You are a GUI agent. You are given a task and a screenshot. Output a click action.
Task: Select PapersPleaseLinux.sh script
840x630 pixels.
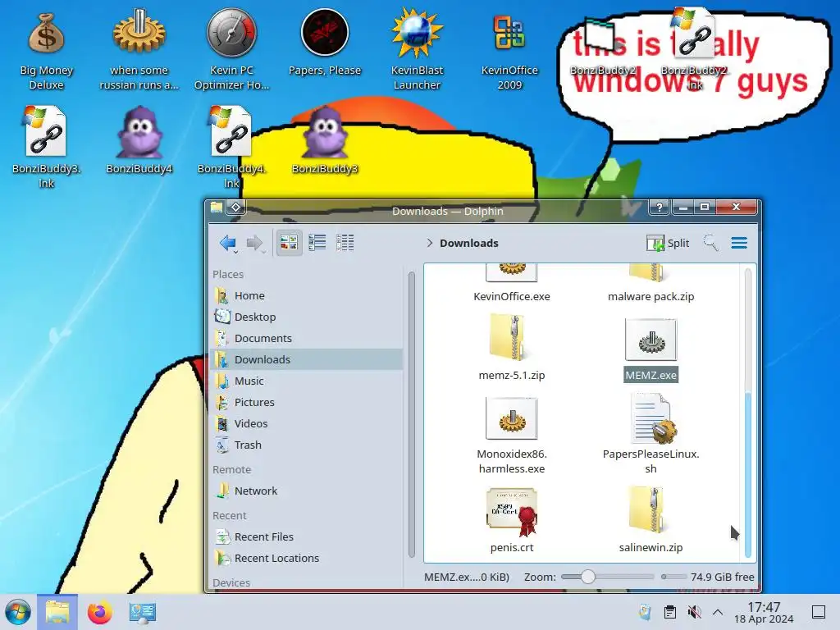[x=651, y=434]
